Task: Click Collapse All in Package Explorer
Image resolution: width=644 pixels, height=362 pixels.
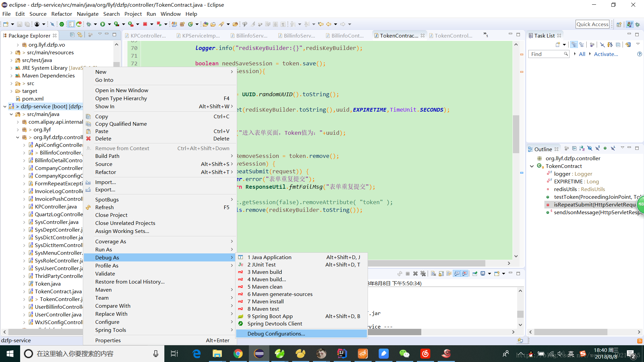Action: tap(72, 35)
